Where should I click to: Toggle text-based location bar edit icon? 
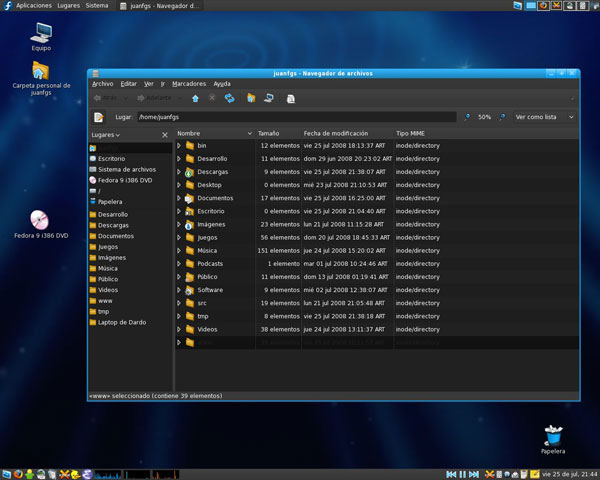[x=99, y=117]
